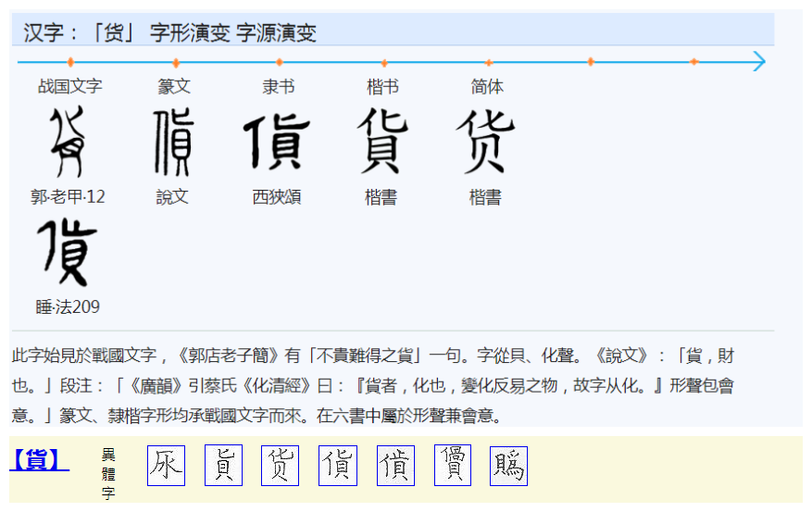Click the 汉字：「货」 title text
Screen dimensions: 812x512
[x=80, y=33]
